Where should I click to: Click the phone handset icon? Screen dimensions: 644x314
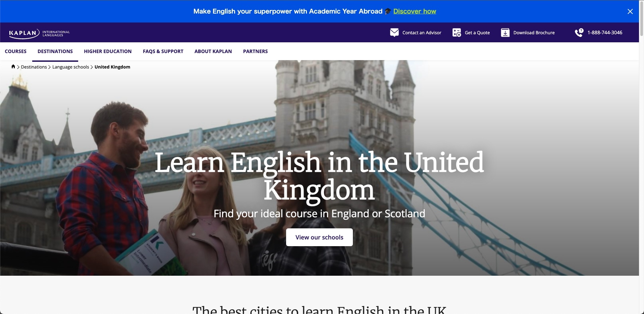[x=579, y=32]
